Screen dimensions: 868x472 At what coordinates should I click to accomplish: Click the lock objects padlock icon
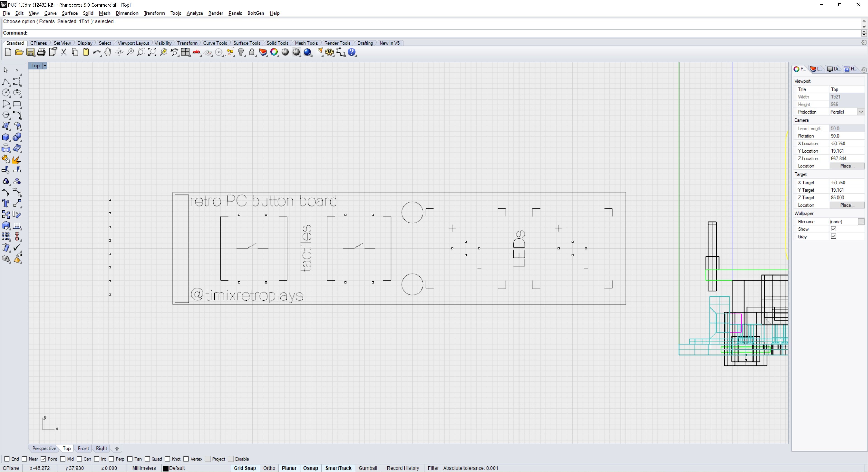click(252, 52)
